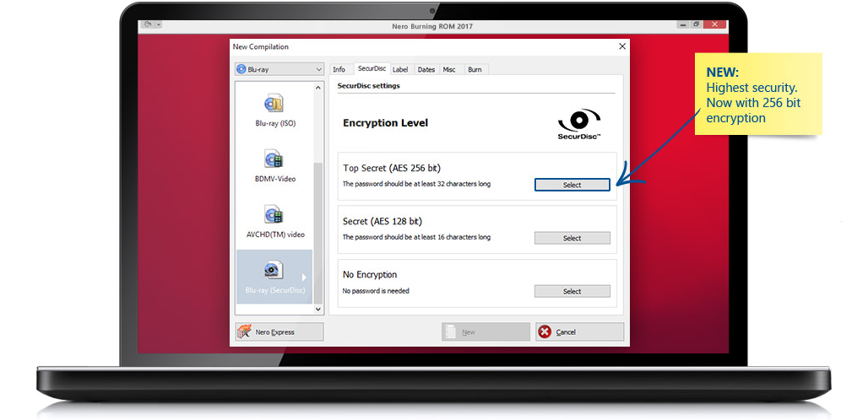Open the Burn tab
868x420 pixels.
point(475,70)
